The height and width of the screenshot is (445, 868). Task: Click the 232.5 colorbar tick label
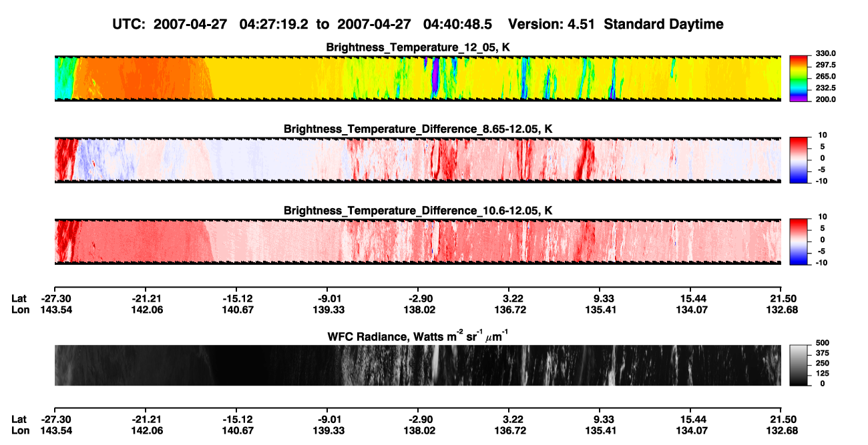pyautogui.click(x=826, y=88)
